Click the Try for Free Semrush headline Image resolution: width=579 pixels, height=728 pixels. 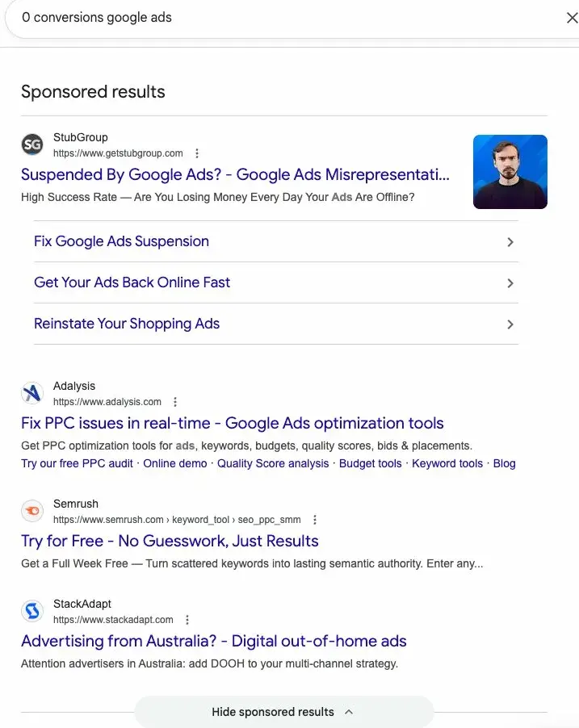coord(169,541)
